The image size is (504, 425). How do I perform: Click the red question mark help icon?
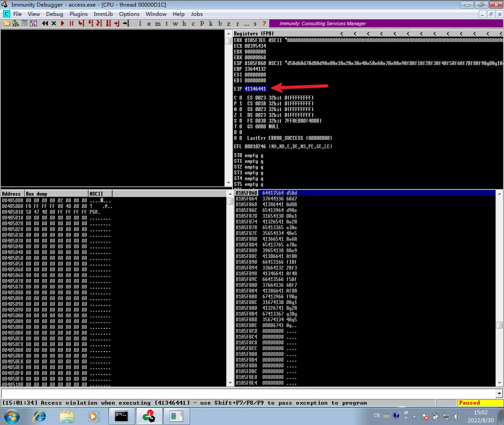pos(264,23)
